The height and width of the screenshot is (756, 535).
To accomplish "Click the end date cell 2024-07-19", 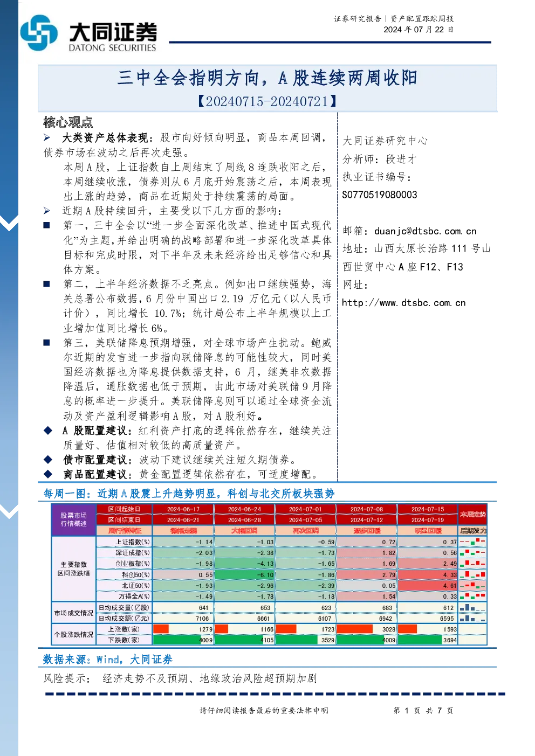I will pos(427,520).
